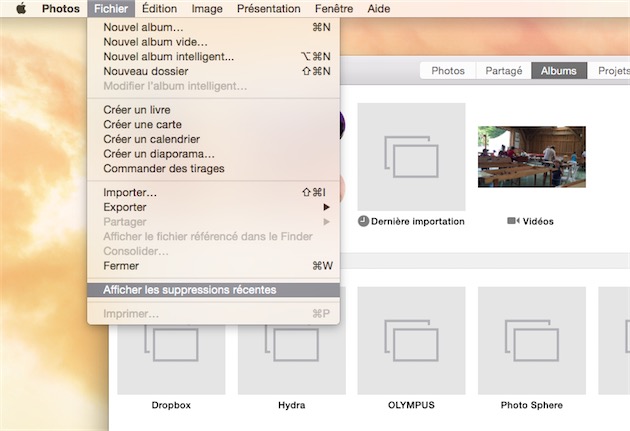Choose Créer un diaporama…
The height and width of the screenshot is (431, 630).
(214, 154)
